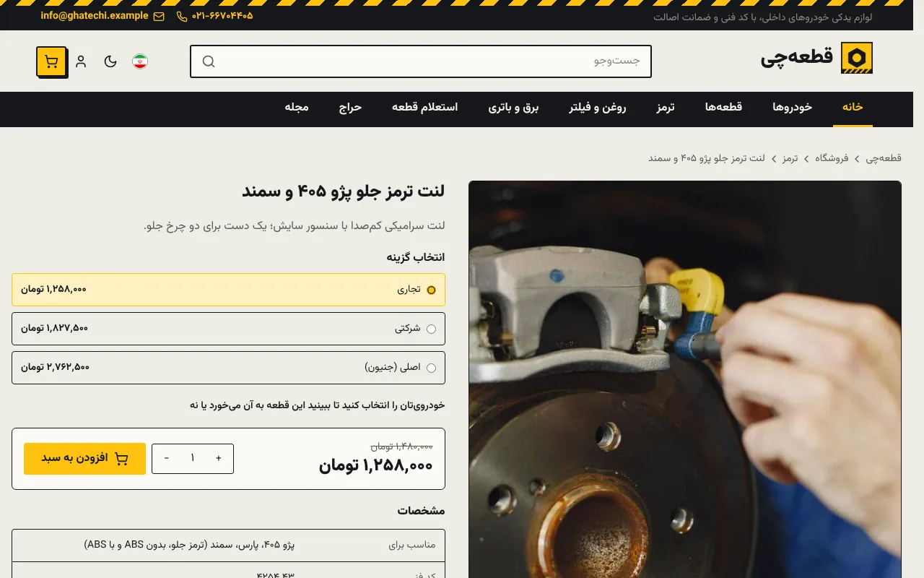This screenshot has height=578, width=924.
Task: Click the قطعه‌چی hexagon logo icon
Action: click(x=857, y=58)
